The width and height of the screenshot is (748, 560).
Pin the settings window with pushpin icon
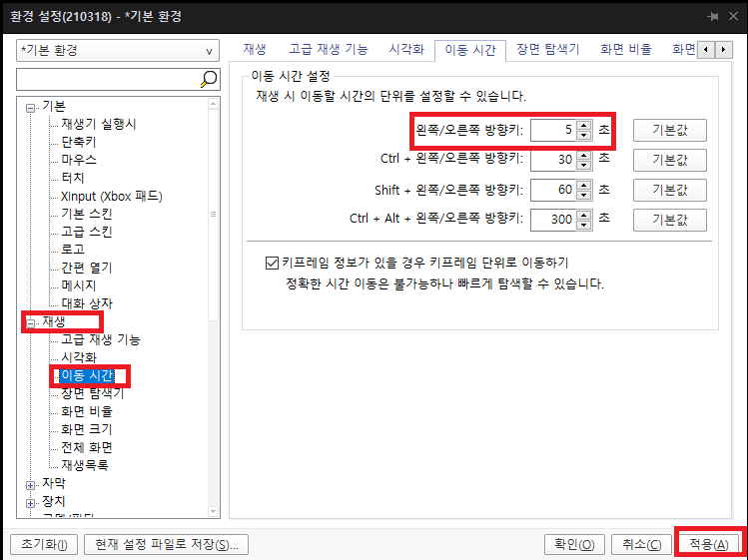click(713, 16)
